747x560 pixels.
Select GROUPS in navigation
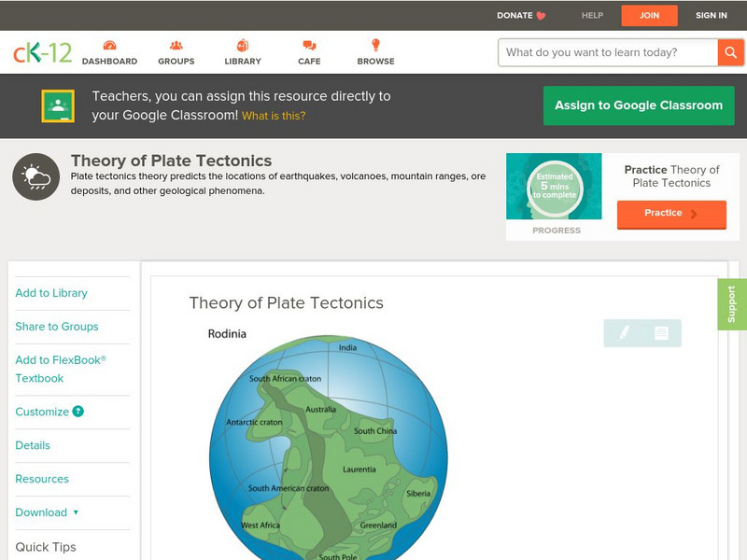point(176,62)
